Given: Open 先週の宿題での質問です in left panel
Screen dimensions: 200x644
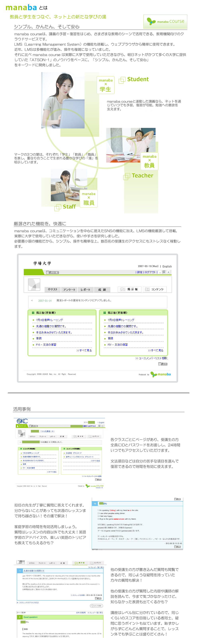Looking at the screenshot, I should coord(51,326).
